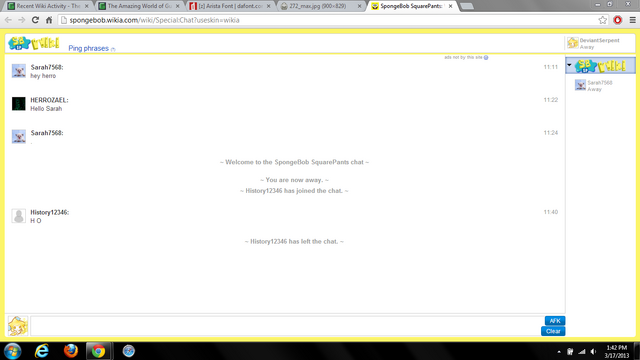Screen dimensions: 640x360
Task: Click the SpongeBob Wiki logo in header
Action: [33, 43]
